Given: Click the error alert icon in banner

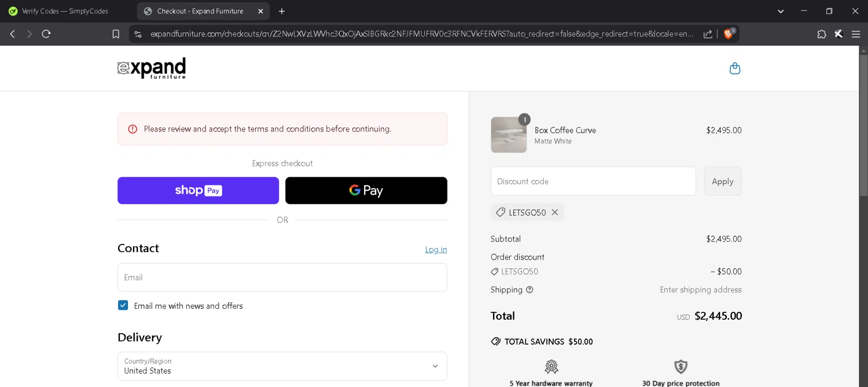Looking at the screenshot, I should (133, 129).
